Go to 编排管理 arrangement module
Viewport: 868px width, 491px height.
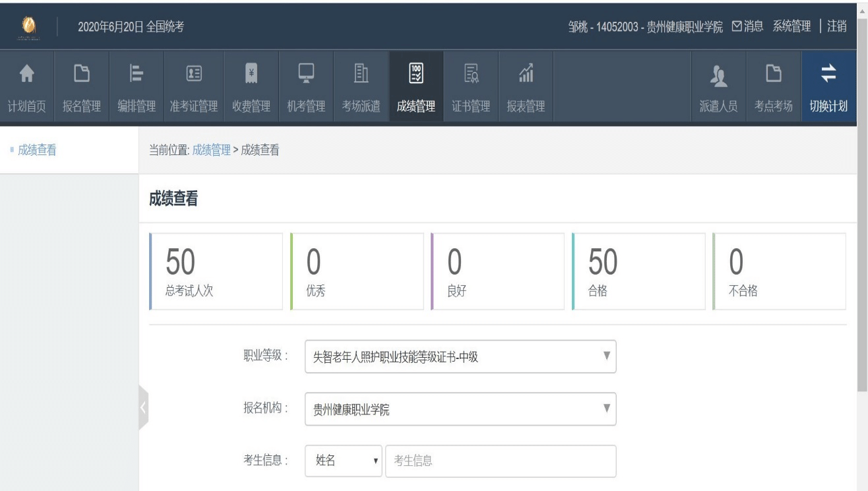click(137, 88)
